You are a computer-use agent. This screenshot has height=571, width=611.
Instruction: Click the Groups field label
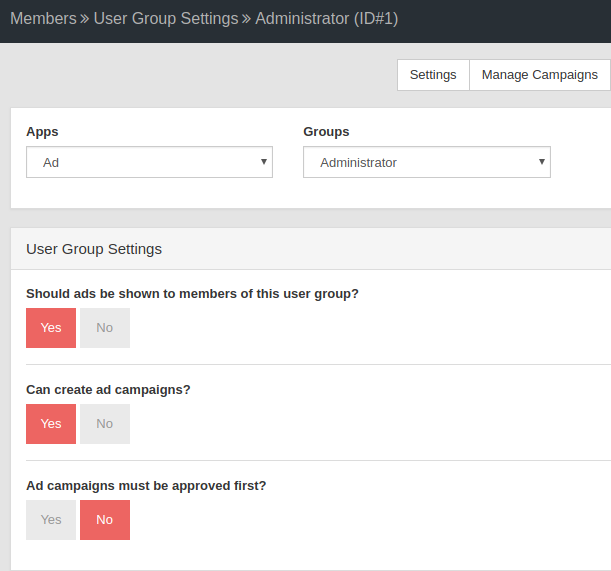326,132
